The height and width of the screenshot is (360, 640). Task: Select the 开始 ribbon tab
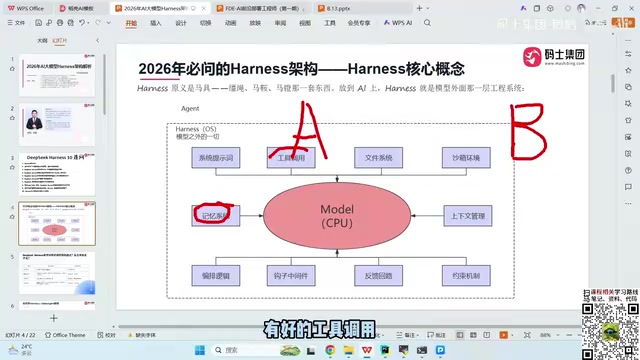[x=131, y=23]
